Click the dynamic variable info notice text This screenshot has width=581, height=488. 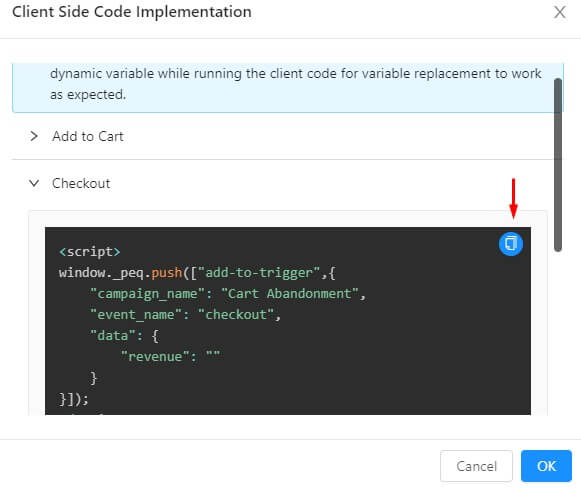(296, 84)
